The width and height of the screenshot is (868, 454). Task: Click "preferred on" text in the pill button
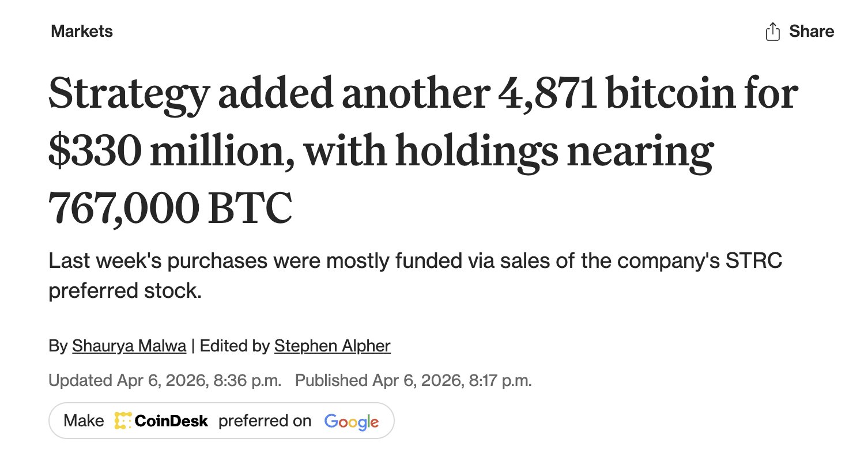pyautogui.click(x=265, y=421)
